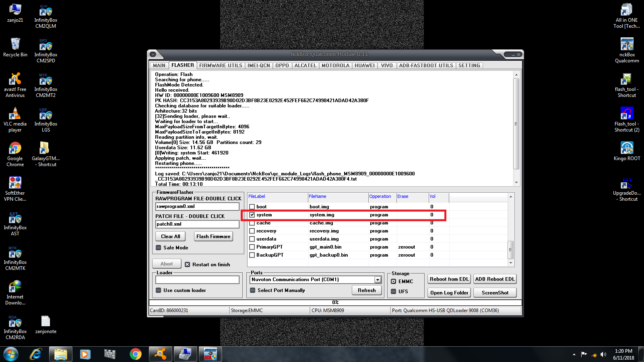Select EMMC storage option
The width and height of the screenshot is (644, 362).
click(394, 282)
